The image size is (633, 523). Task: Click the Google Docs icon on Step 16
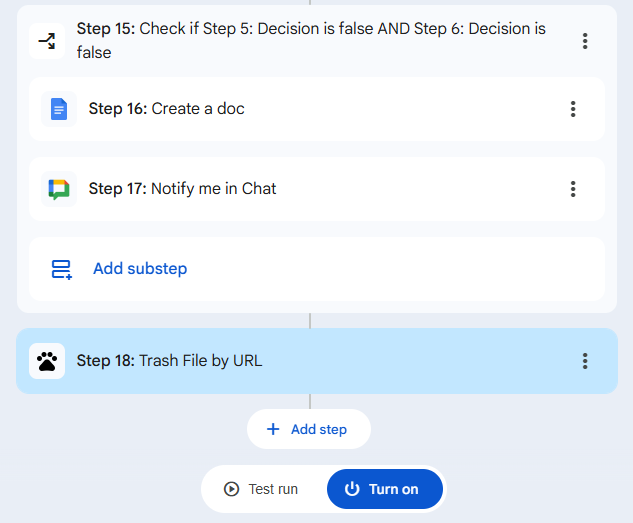59,109
